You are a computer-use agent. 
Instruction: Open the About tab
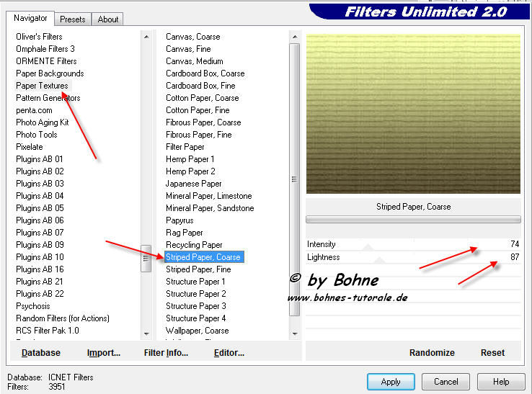(108, 19)
